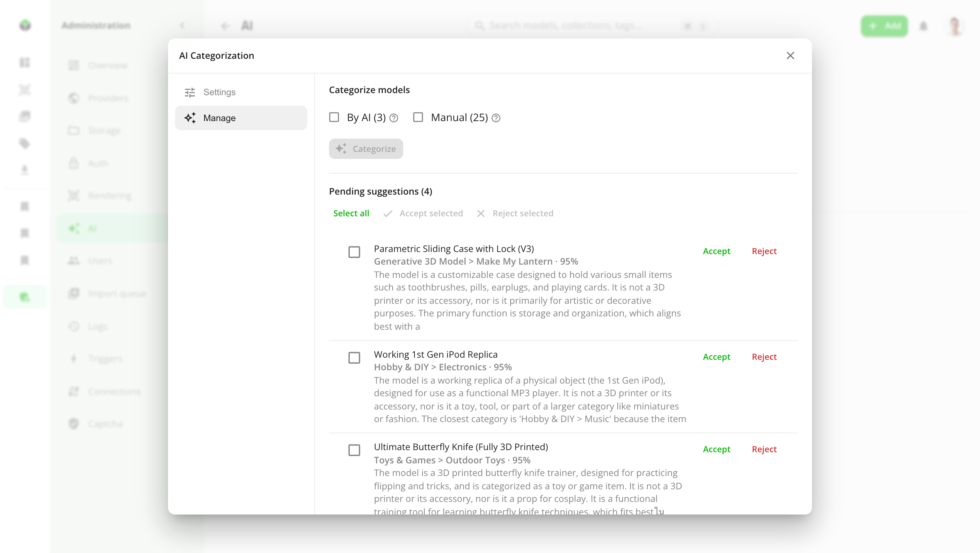
Task: Click the tags icon in far-left rail
Action: 25,144
